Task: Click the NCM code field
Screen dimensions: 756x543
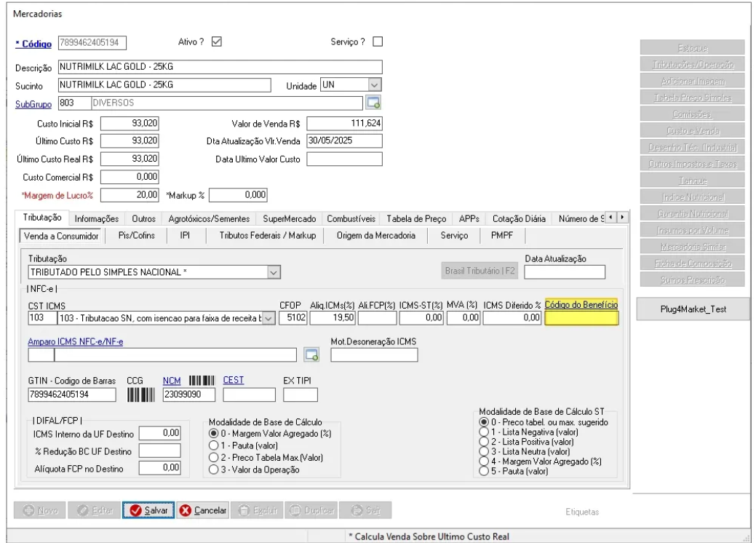Action: point(189,395)
